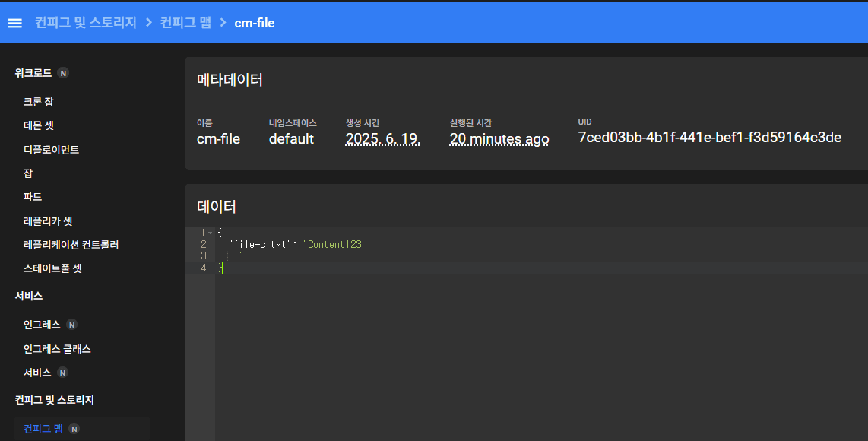Click the creation date 2025. 6. 19.
Viewport: 868px width, 441px height.
click(382, 139)
